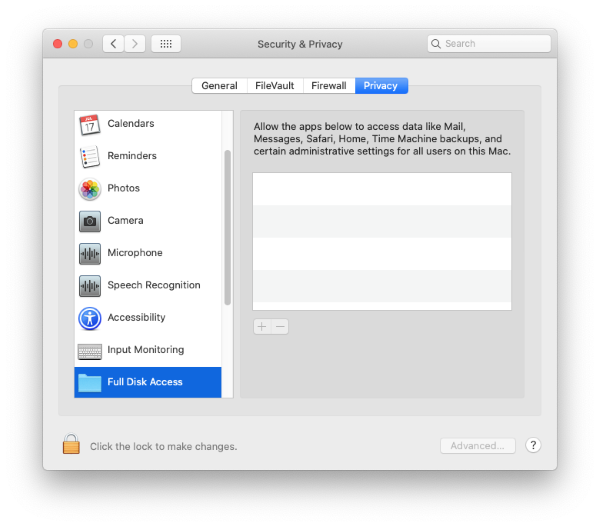Viewport: 600px width, 527px height.
Task: Open help with the question mark button
Action: pyautogui.click(x=533, y=445)
